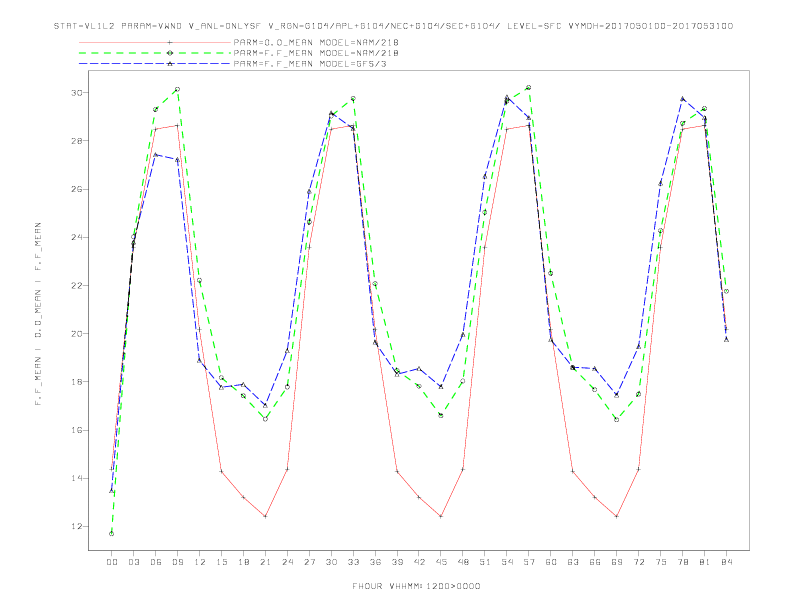Click y-axis tick label 14
Viewport: 792px width, 612px height.
pyautogui.click(x=77, y=478)
